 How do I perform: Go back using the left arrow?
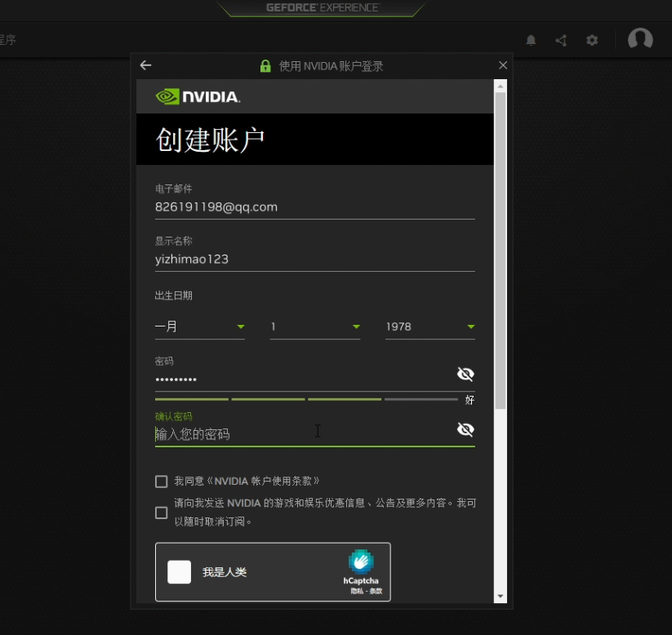[145, 65]
